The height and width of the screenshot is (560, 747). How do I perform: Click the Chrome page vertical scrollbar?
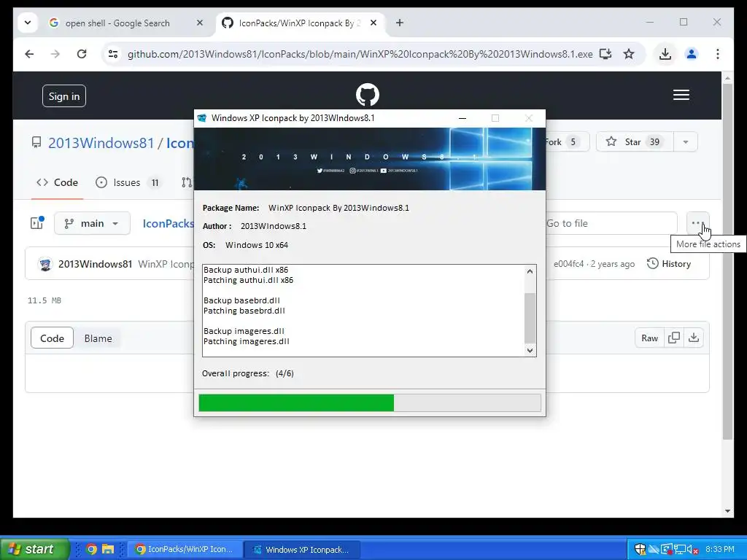pyautogui.click(x=727, y=261)
